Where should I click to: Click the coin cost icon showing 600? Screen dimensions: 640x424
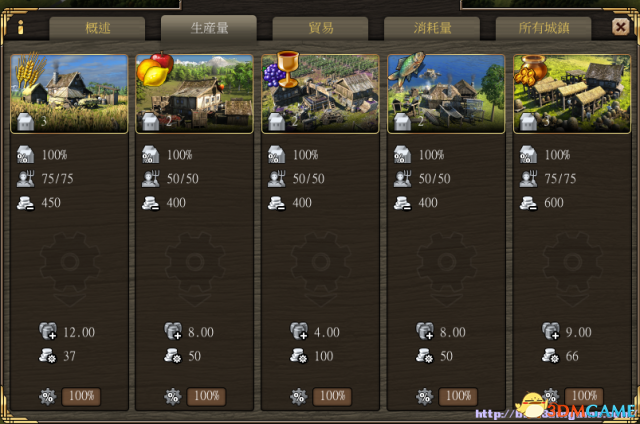[x=528, y=203]
